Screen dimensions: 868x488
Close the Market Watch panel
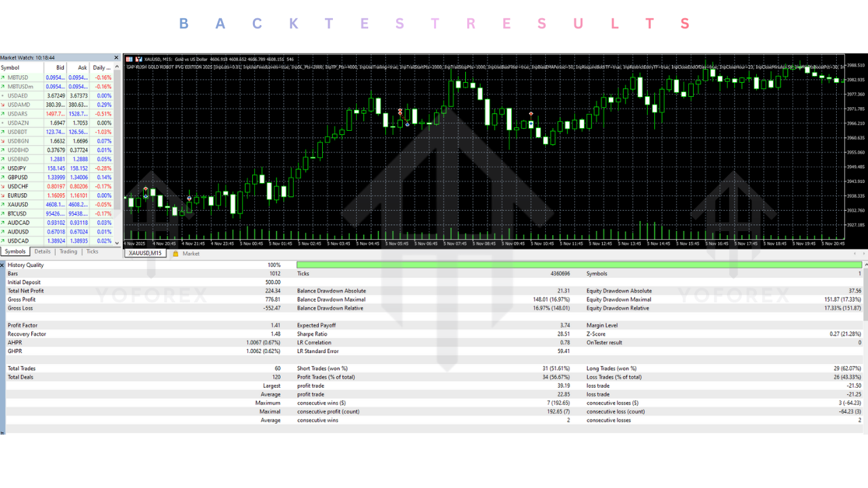point(117,57)
